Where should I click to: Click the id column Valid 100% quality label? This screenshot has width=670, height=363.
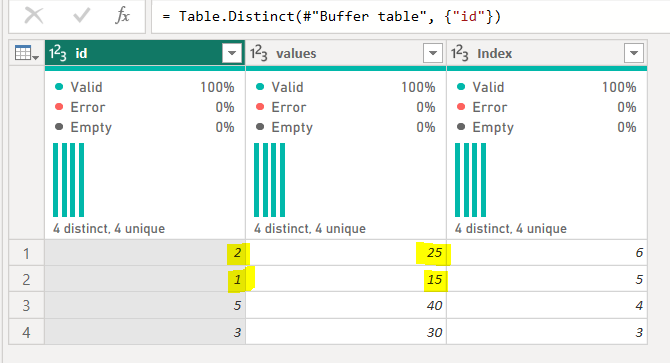click(x=144, y=87)
